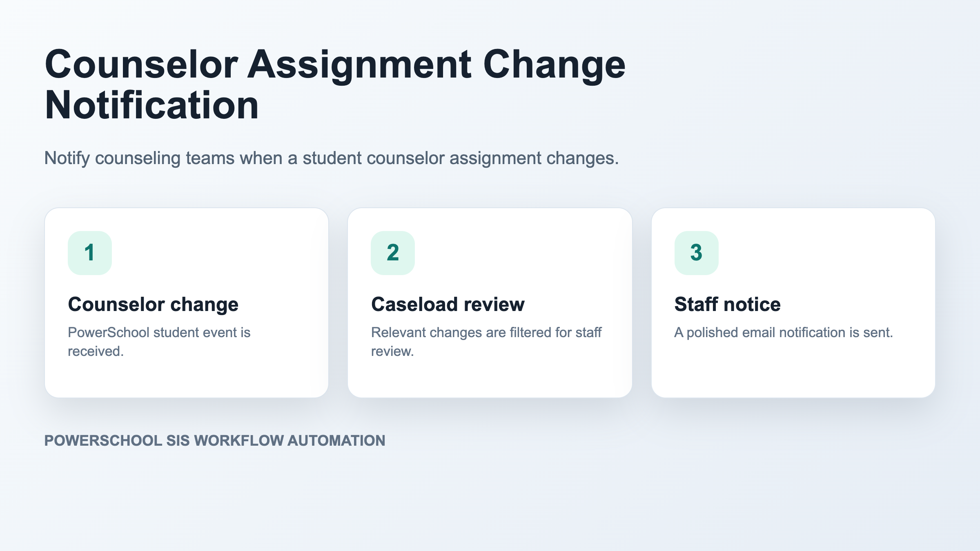Select the 'Counselor change' card heading

pos(153,304)
